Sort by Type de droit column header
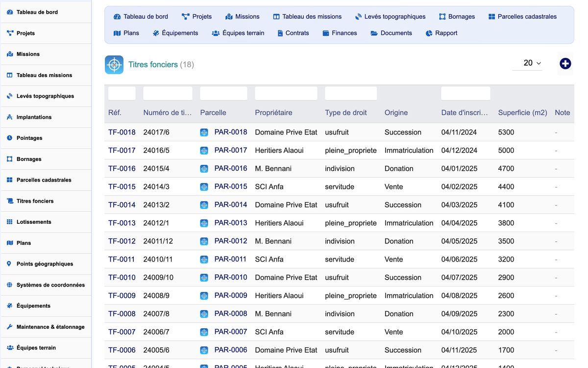588x368 pixels. (x=346, y=113)
